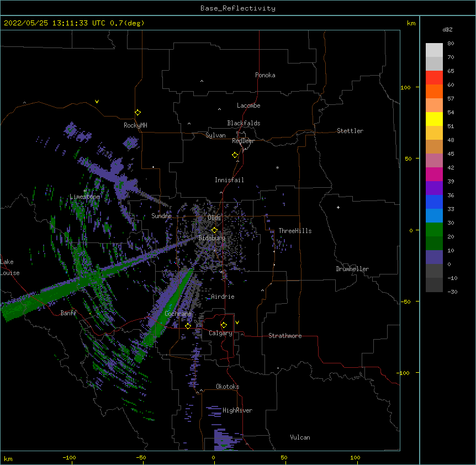
Task: Click the Banff label
Action: (68, 313)
